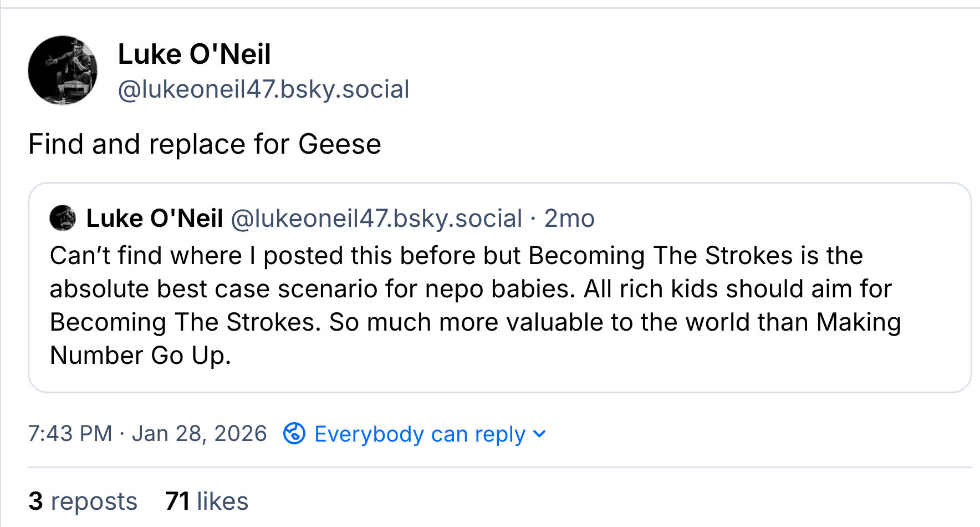This screenshot has height=527, width=980.
Task: Click the 7:43 PM post timestamp
Action: coord(70,433)
